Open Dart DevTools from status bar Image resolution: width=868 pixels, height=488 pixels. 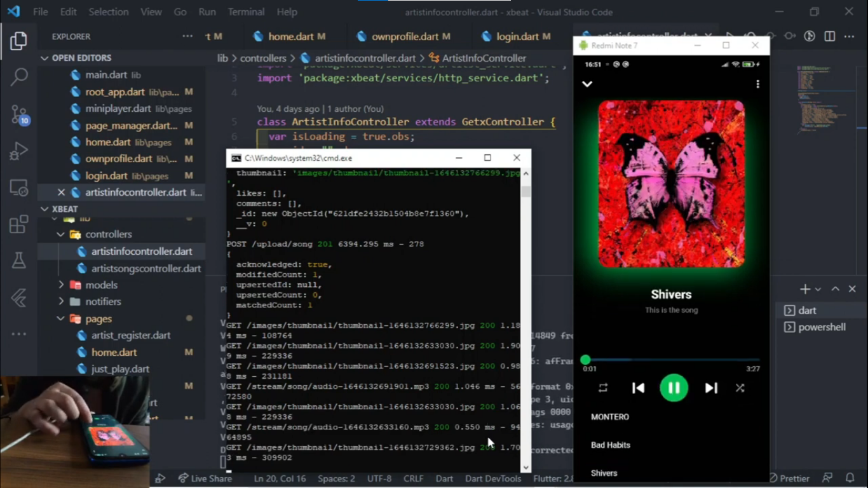[x=492, y=478]
